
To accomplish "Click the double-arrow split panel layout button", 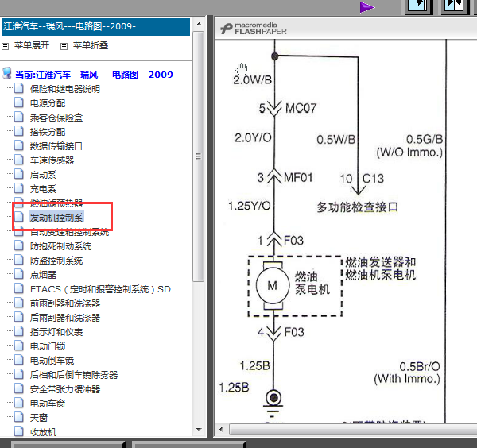I will [x=454, y=6].
